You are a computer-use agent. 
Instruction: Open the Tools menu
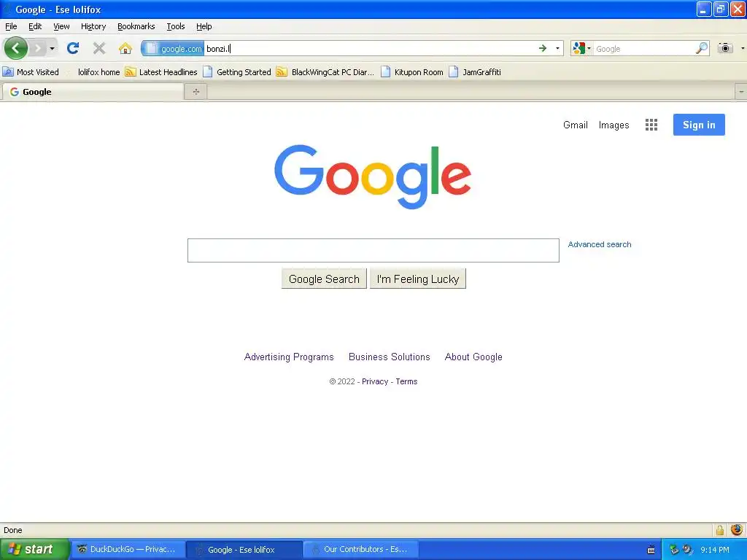coord(175,26)
